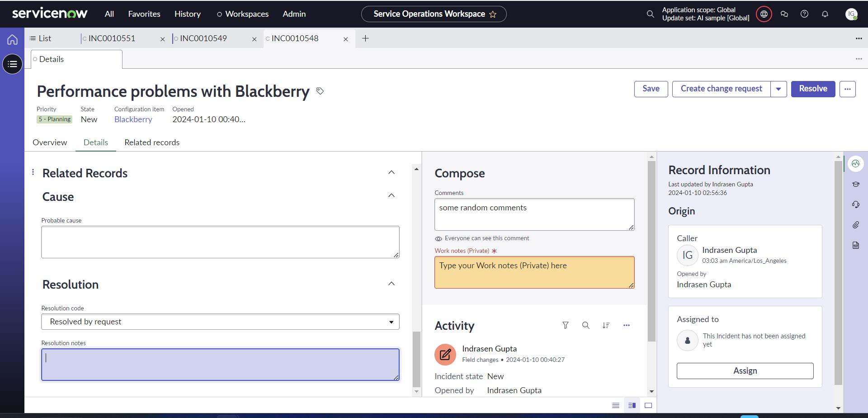The image size is (868, 418).
Task: Click the tag icon beside incident title
Action: point(320,91)
